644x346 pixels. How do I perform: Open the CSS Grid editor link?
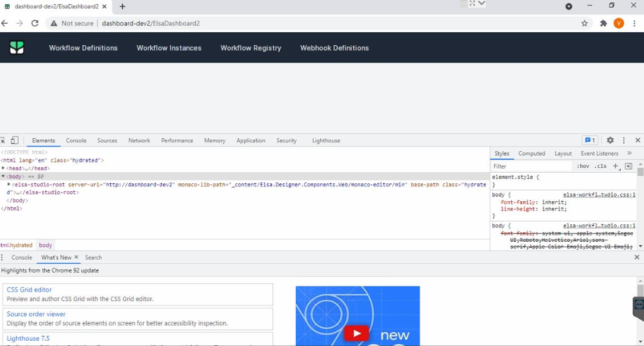(29, 289)
